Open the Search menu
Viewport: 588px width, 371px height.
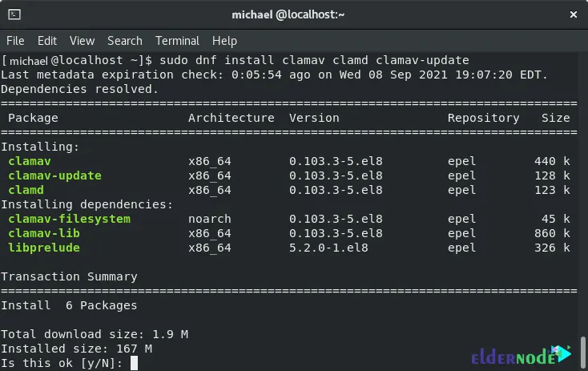[125, 41]
